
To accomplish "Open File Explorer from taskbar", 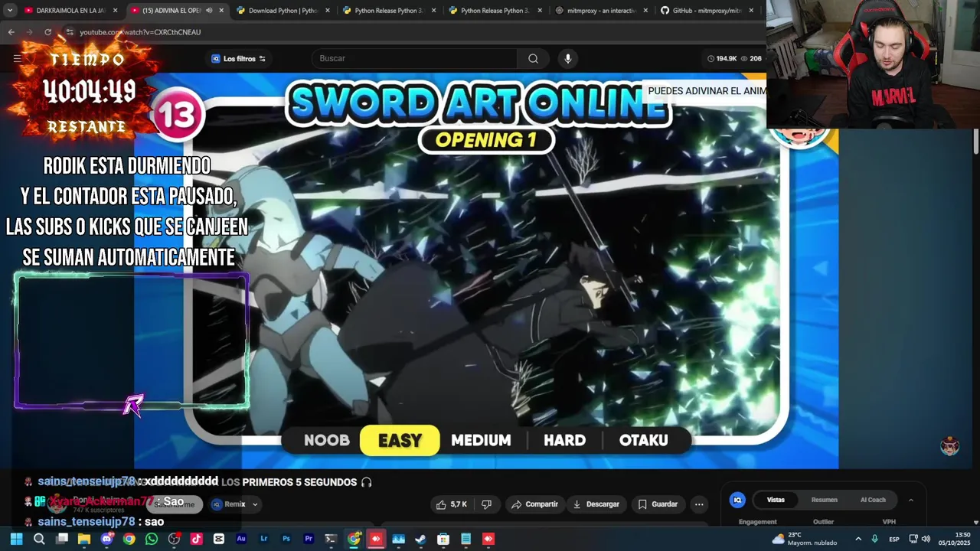I will point(84,539).
